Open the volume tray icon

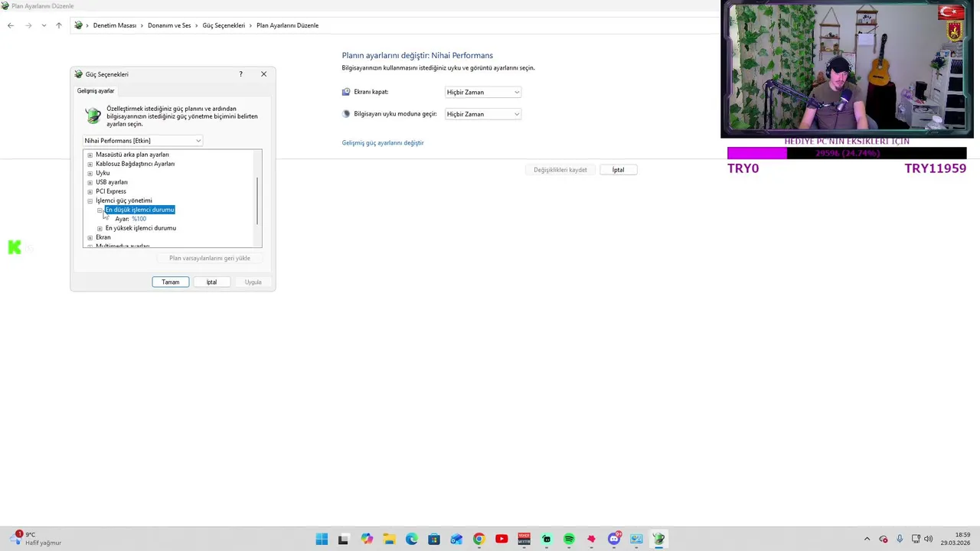point(929,539)
